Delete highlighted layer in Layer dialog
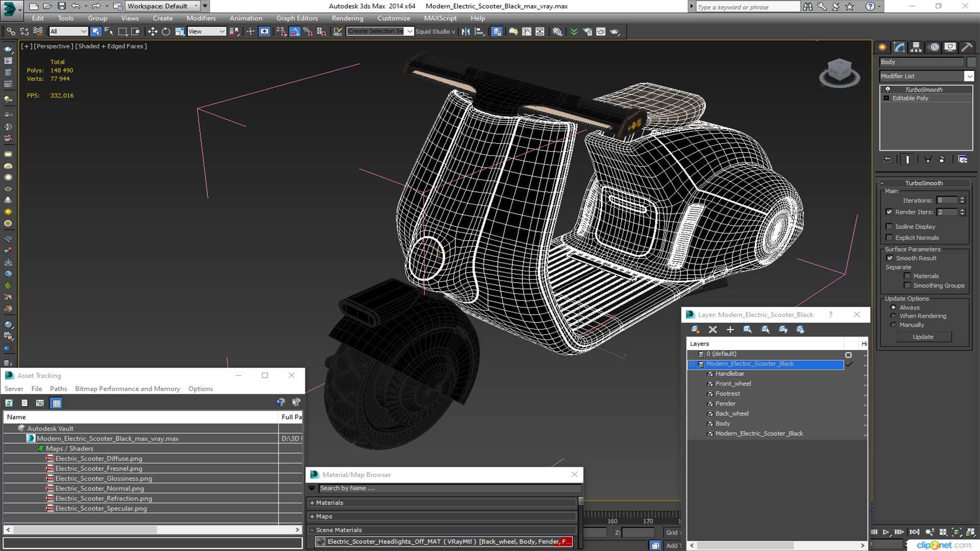Screen dimensions: 980x551 point(713,330)
